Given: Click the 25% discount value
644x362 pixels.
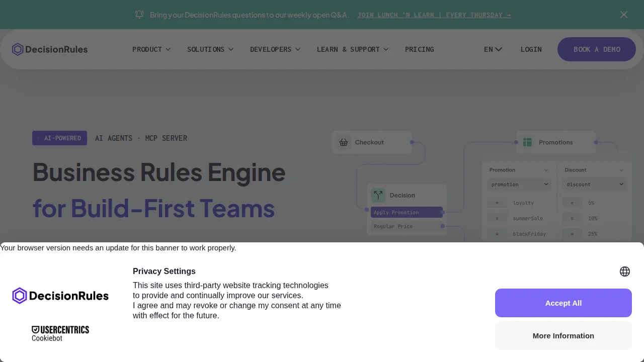Looking at the screenshot, I should (x=593, y=234).
